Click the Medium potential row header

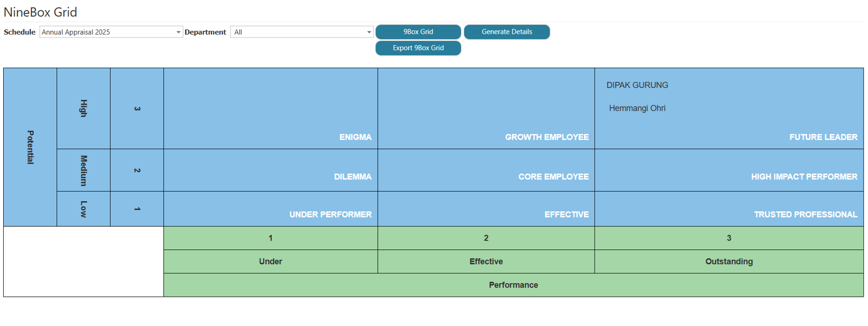(84, 170)
